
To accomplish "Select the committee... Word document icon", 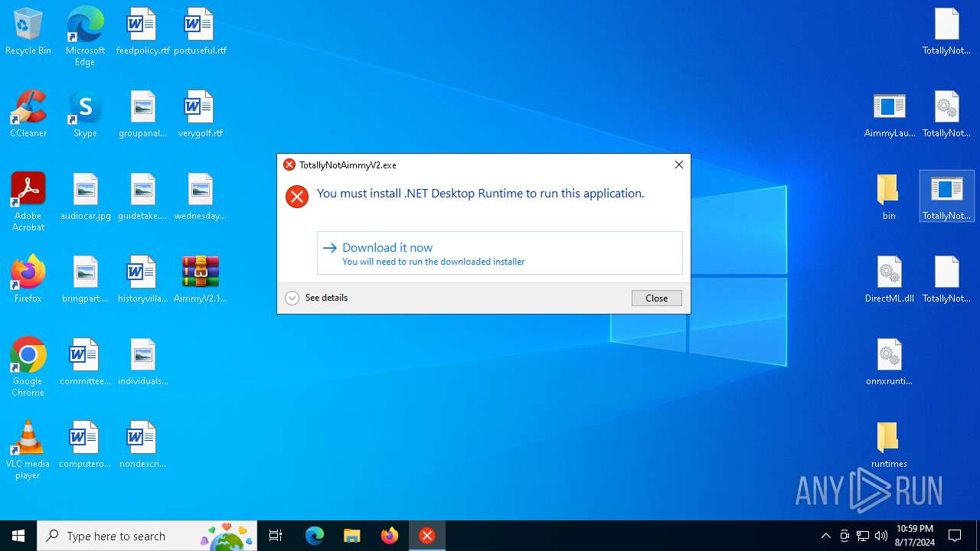I will click(85, 363).
